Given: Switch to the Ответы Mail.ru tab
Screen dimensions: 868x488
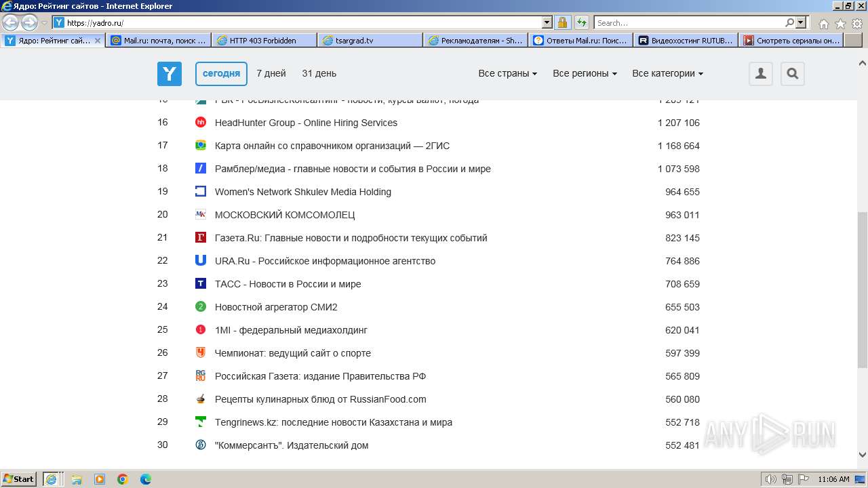Looking at the screenshot, I should tap(581, 41).
